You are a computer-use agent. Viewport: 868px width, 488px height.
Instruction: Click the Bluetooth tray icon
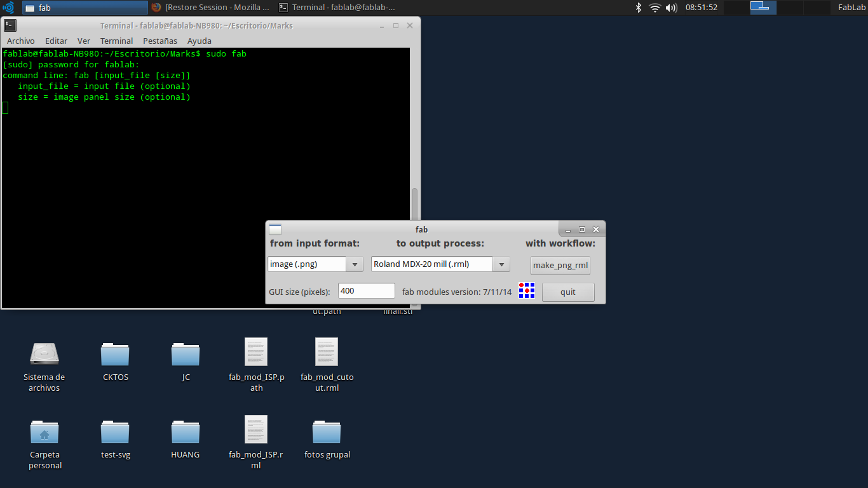[x=639, y=8]
